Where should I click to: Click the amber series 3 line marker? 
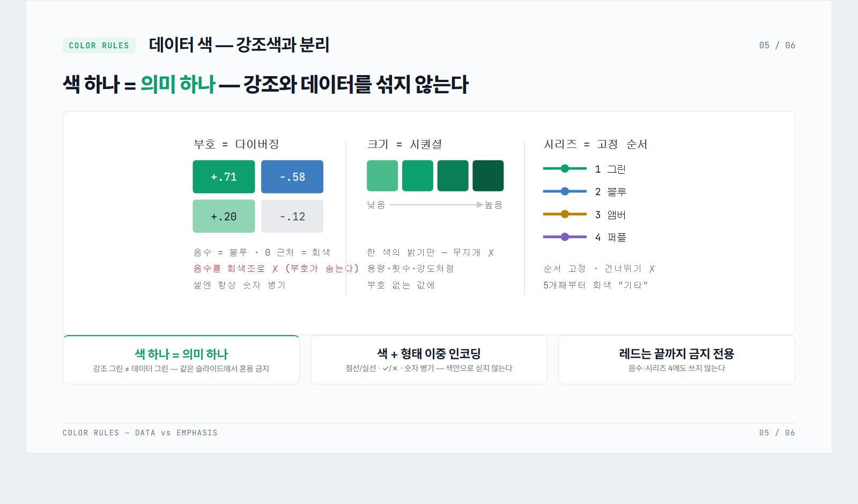[x=565, y=214]
